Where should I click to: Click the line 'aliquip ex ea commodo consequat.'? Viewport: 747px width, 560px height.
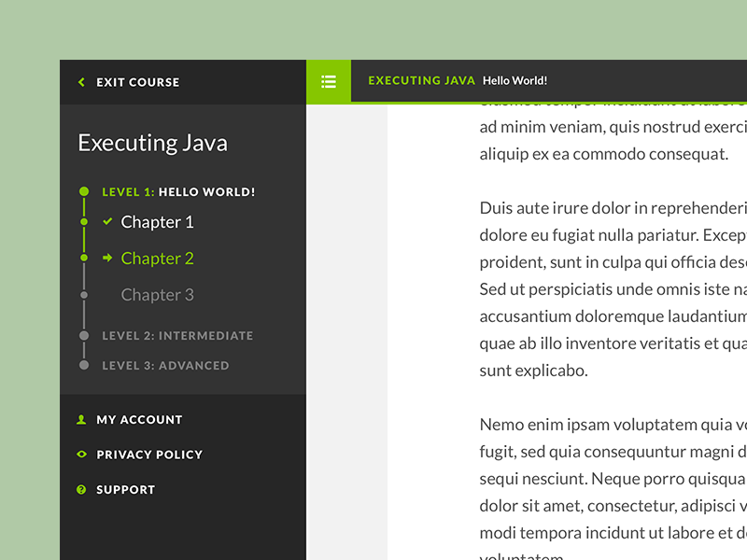click(603, 154)
